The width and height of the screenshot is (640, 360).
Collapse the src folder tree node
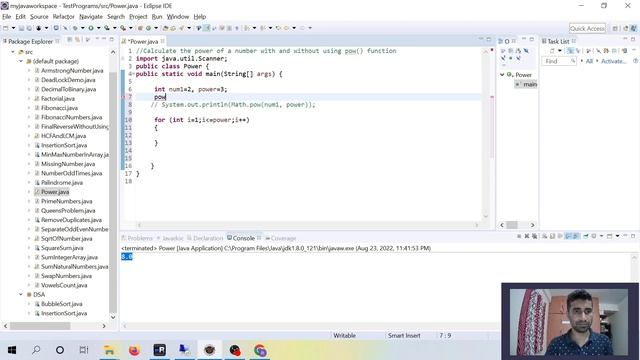click(13, 52)
